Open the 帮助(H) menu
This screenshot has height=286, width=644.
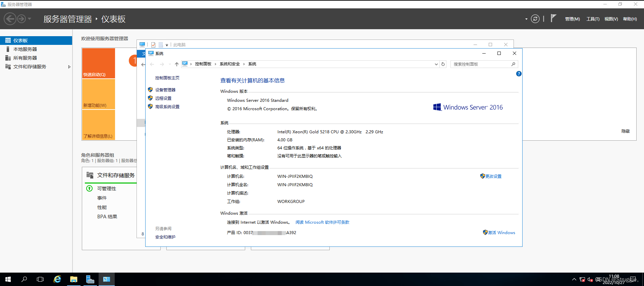coord(630,19)
